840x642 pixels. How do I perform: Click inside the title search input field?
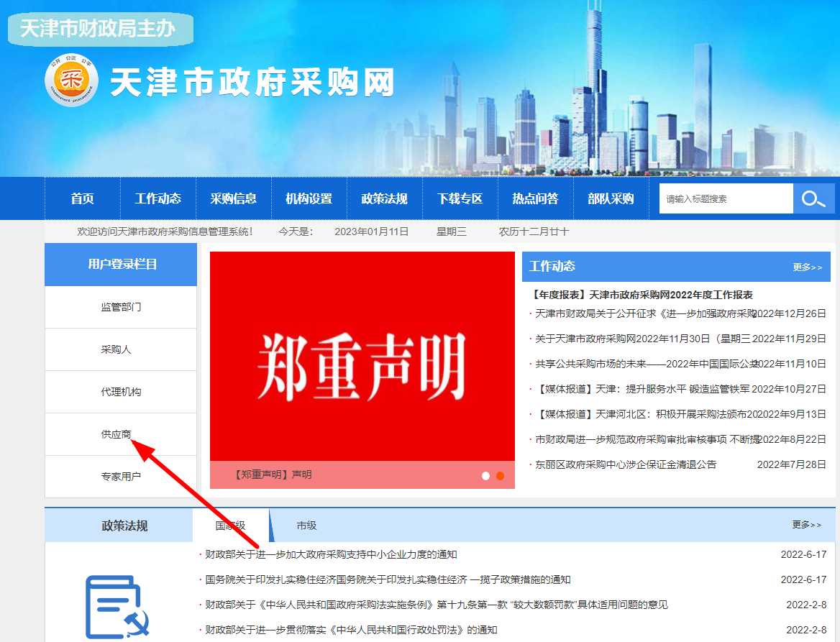point(725,199)
